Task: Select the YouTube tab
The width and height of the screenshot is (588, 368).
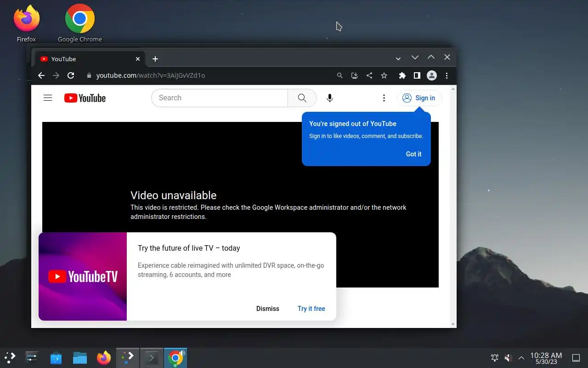Action: tap(90, 59)
